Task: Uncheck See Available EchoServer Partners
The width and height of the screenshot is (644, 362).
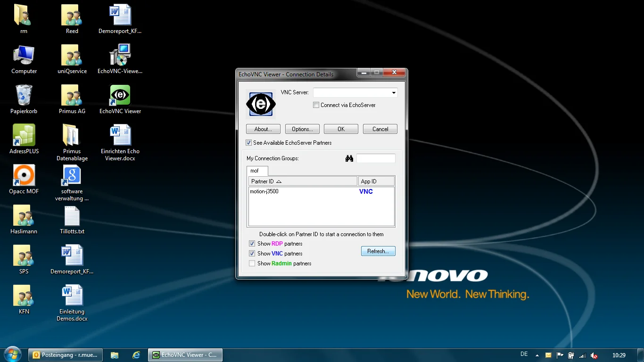Action: click(249, 143)
